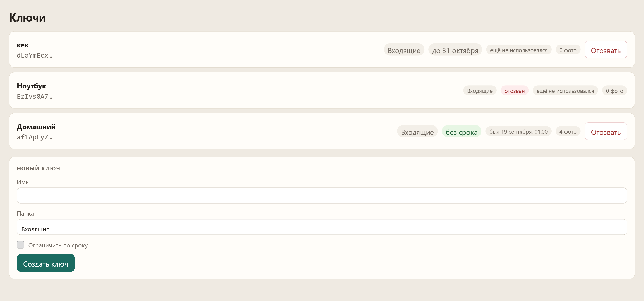Click the Папка field label
The width and height of the screenshot is (644, 301).
[25, 214]
